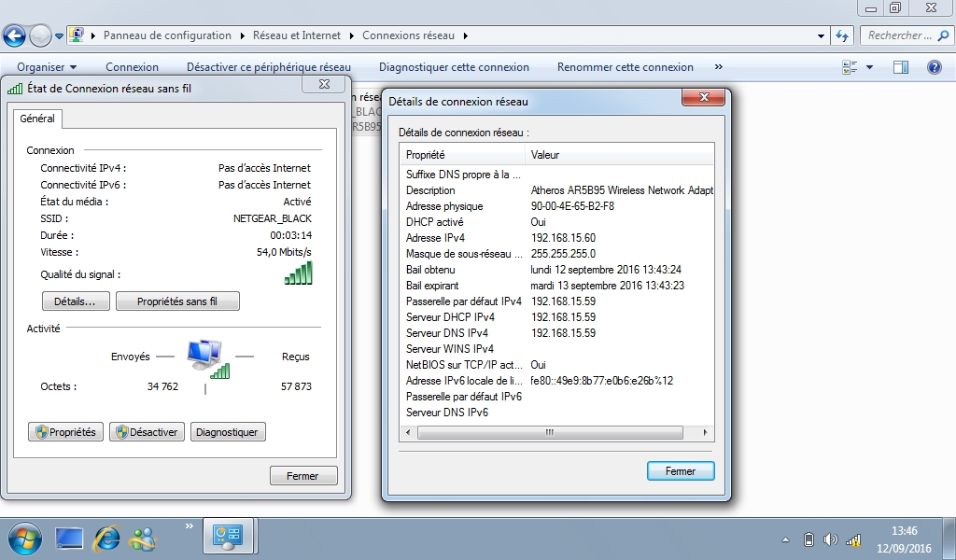Click the Back navigation arrow
Image resolution: width=956 pixels, height=560 pixels.
point(14,36)
